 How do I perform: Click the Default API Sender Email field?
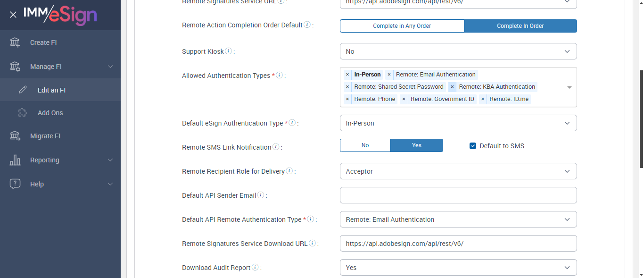pyautogui.click(x=458, y=195)
